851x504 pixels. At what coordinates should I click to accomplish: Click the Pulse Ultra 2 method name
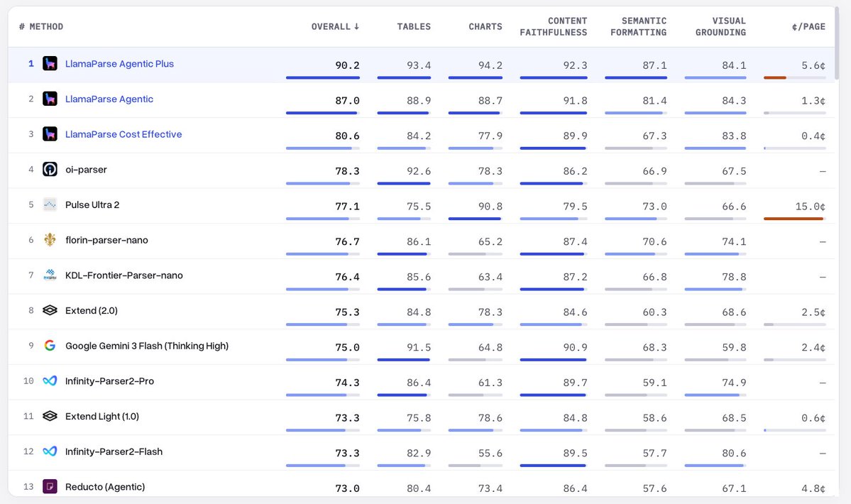[92, 204]
